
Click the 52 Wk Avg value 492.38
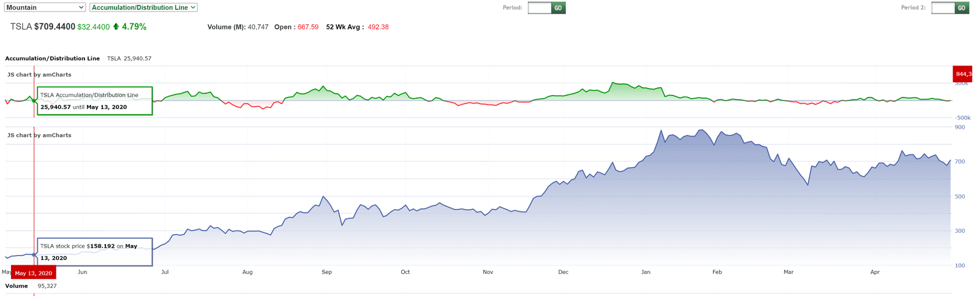click(378, 27)
